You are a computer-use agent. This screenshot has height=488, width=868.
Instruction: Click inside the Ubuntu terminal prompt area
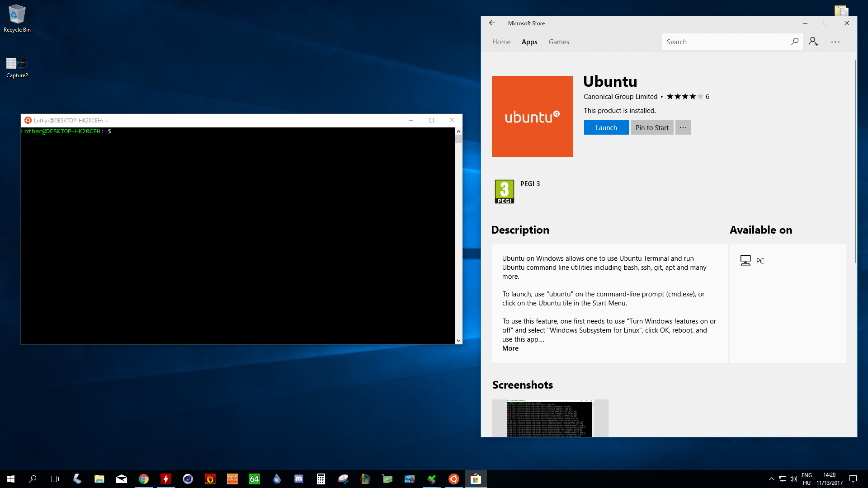click(237, 235)
